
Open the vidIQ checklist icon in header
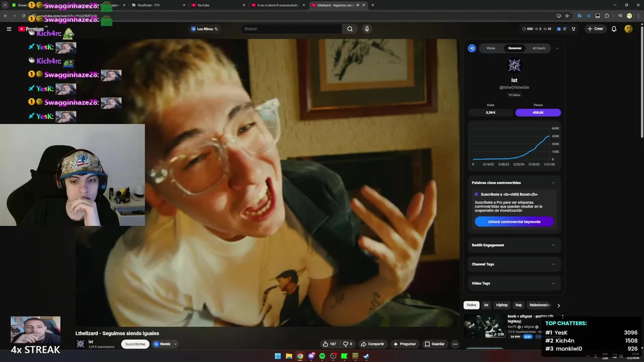click(x=565, y=29)
